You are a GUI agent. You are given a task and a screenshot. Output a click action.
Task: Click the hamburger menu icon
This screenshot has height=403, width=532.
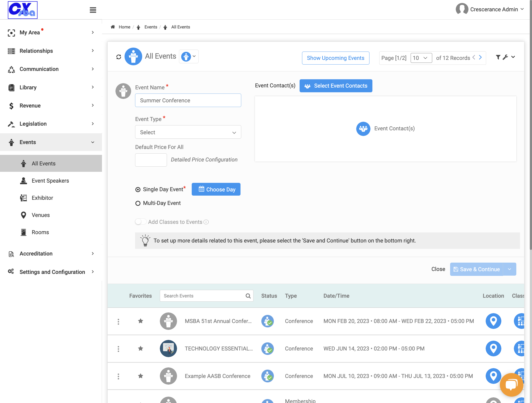(93, 10)
